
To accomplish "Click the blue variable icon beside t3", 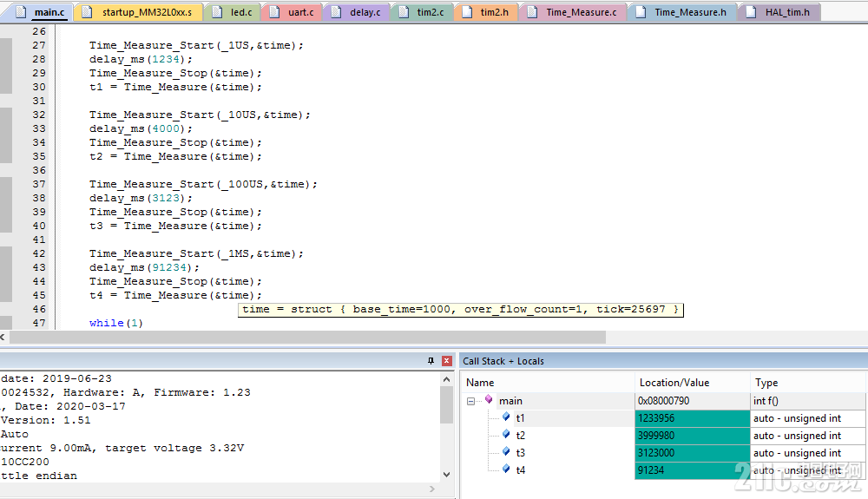I will tap(506, 451).
